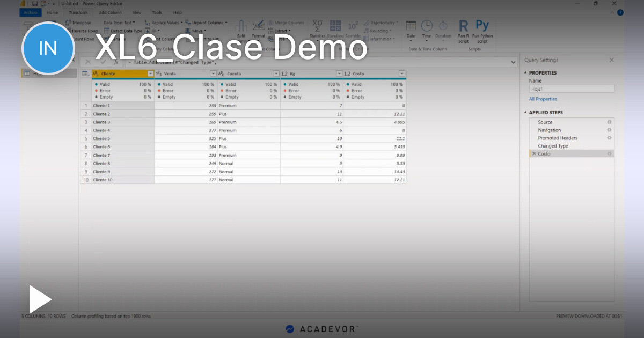The width and height of the screenshot is (644, 338).
Task: Collapse the PROPERTIES section
Action: (525, 73)
